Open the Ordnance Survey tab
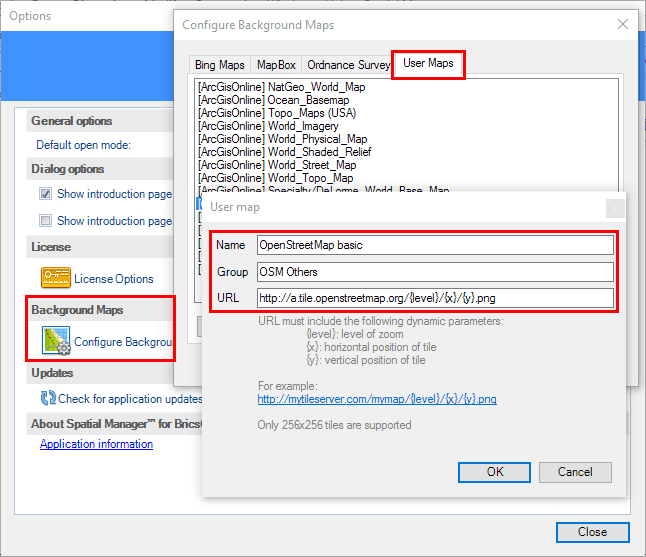 (347, 65)
